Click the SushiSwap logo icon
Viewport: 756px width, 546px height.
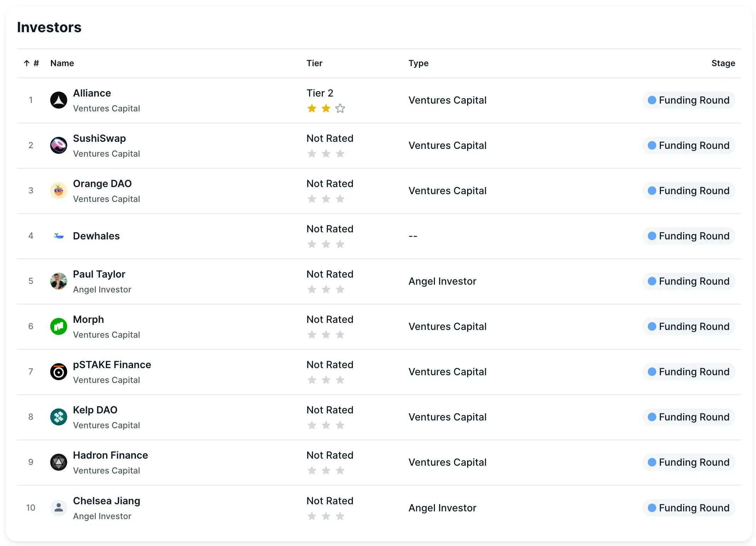[x=59, y=145]
